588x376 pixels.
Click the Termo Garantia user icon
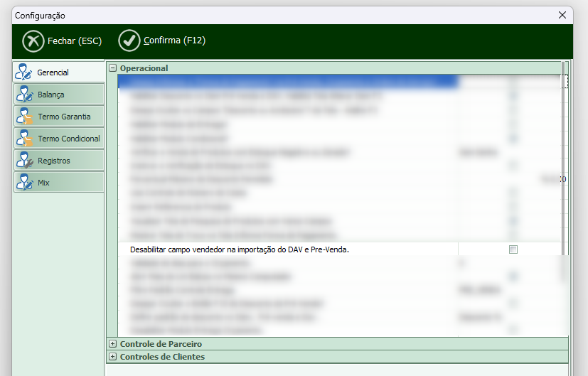point(24,116)
